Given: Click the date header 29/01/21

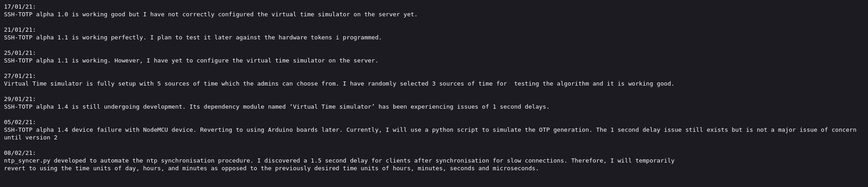Looking at the screenshot, I should 19,99.
